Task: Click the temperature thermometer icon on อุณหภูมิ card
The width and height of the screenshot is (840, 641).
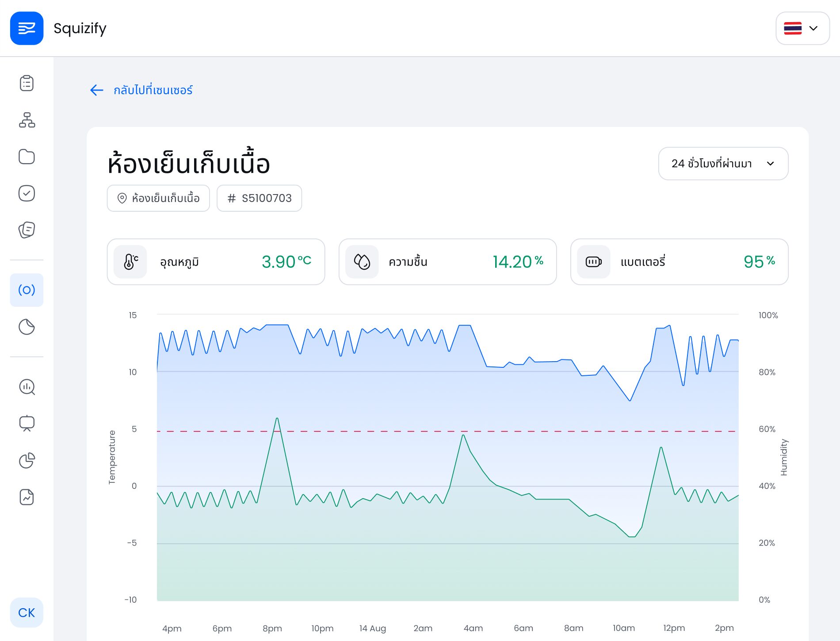Action: tap(130, 262)
